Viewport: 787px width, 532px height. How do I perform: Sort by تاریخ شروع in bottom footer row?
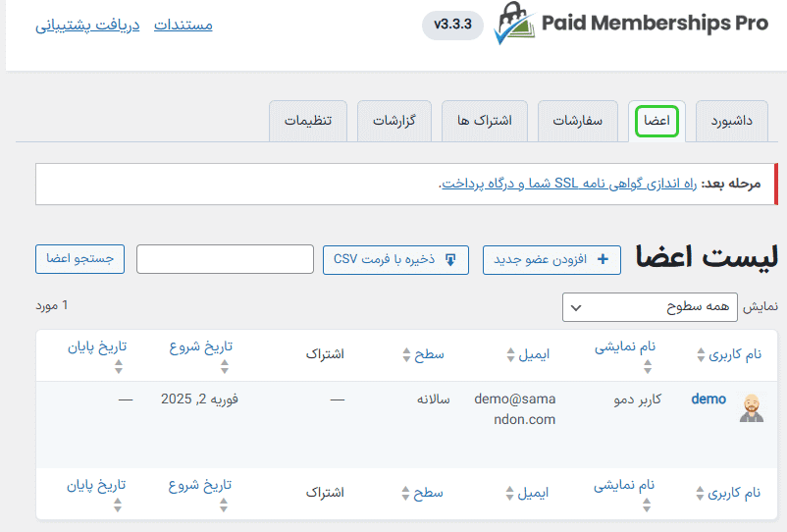click(x=200, y=494)
